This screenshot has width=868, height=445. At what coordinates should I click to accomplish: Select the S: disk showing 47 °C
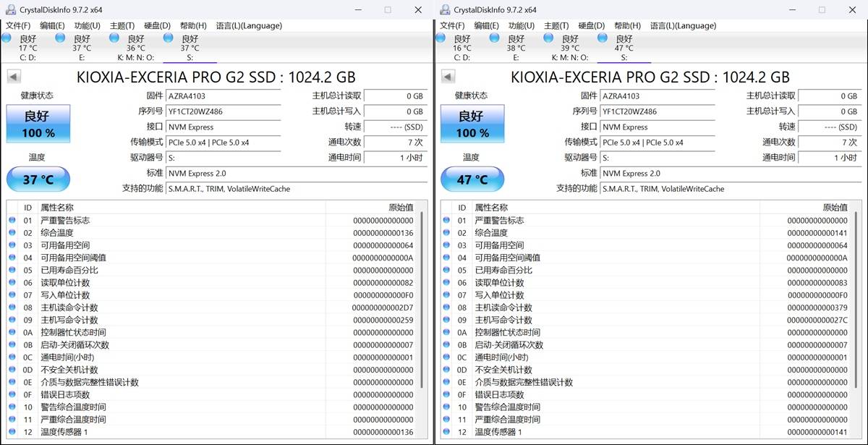point(603,38)
